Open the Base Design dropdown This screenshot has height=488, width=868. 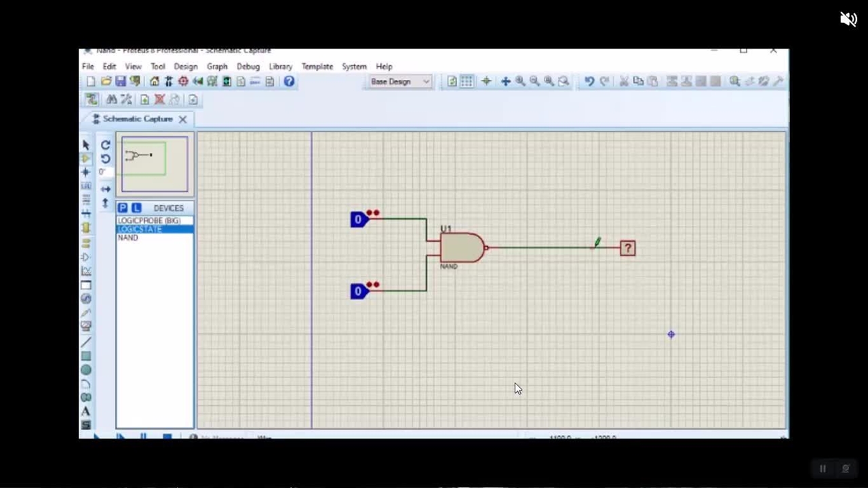pos(400,81)
